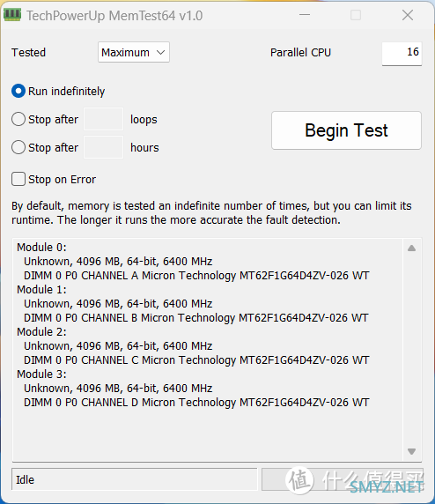Select Stop after loops radio button
435x504 pixels.
pos(18,119)
